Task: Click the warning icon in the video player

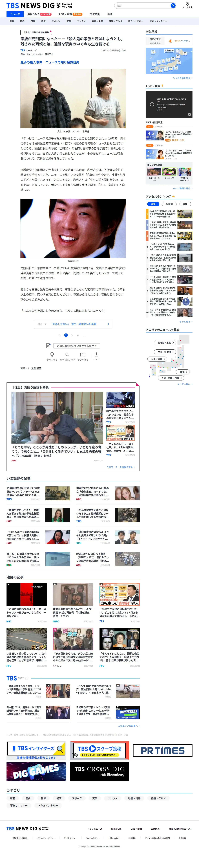Action: point(152,104)
